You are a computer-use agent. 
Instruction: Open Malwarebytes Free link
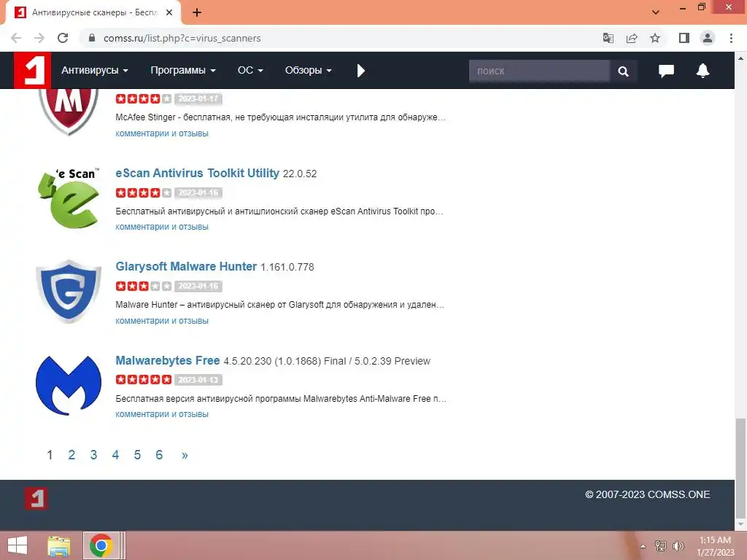(x=168, y=360)
